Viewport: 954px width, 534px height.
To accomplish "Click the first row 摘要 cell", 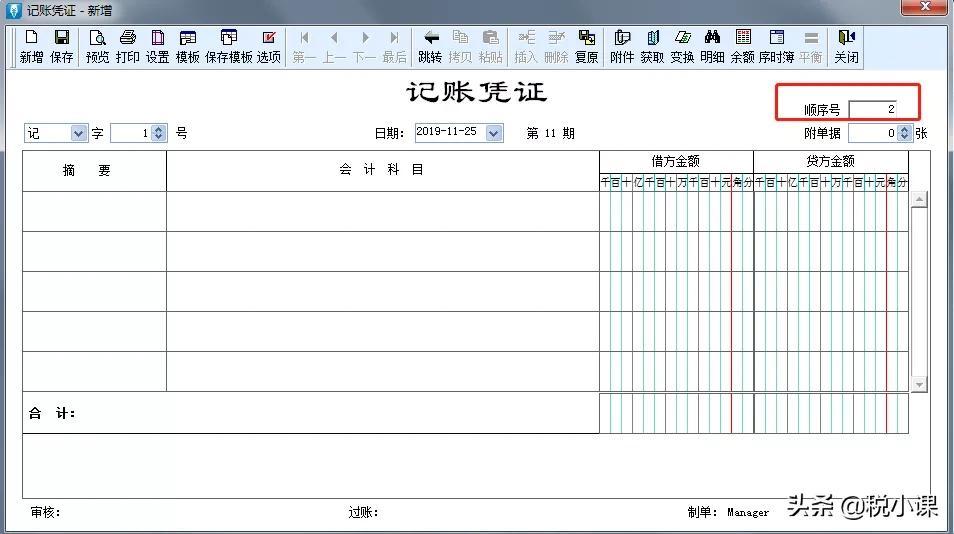I will coord(94,212).
